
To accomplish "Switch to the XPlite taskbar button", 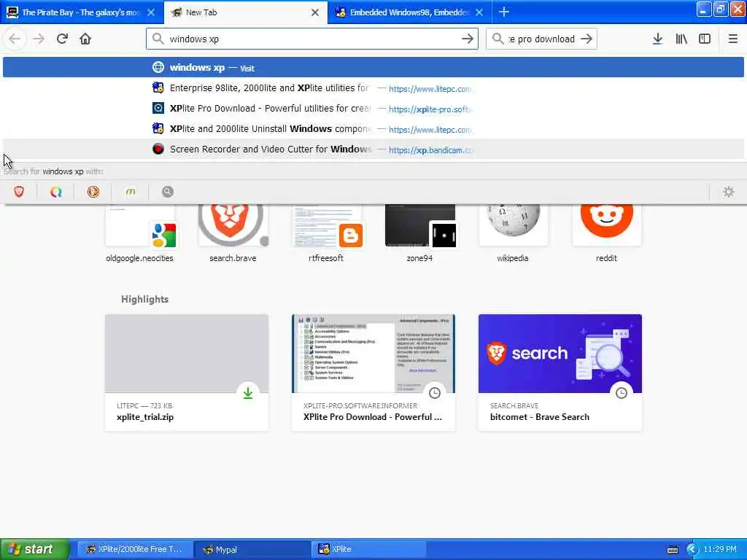I will click(368, 549).
